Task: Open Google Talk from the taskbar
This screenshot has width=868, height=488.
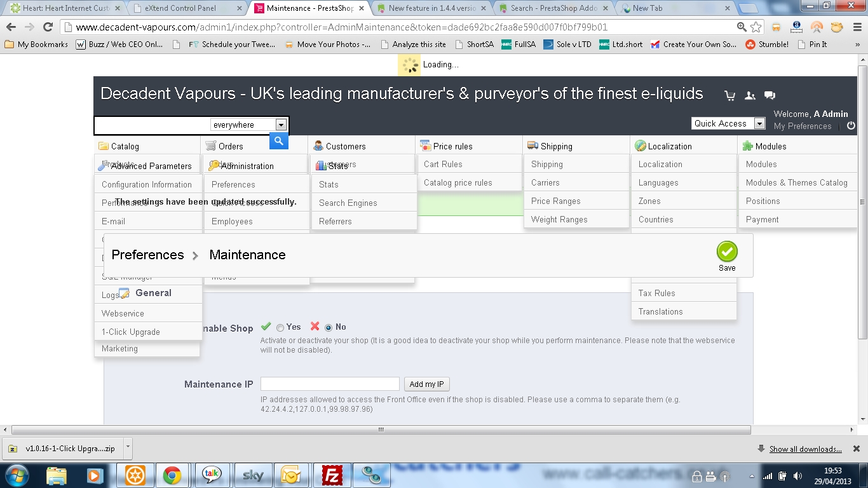Action: pos(212,475)
